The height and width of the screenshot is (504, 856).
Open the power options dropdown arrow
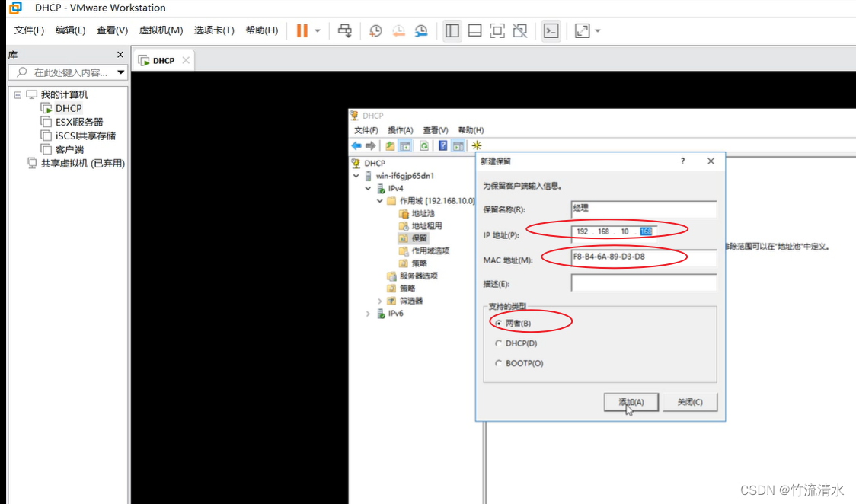coord(318,31)
